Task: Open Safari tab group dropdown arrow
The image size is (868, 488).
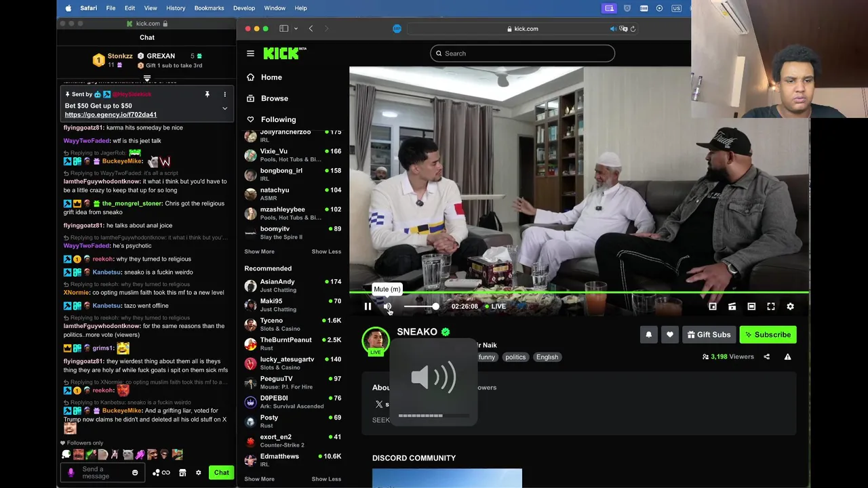Action: coord(296,28)
